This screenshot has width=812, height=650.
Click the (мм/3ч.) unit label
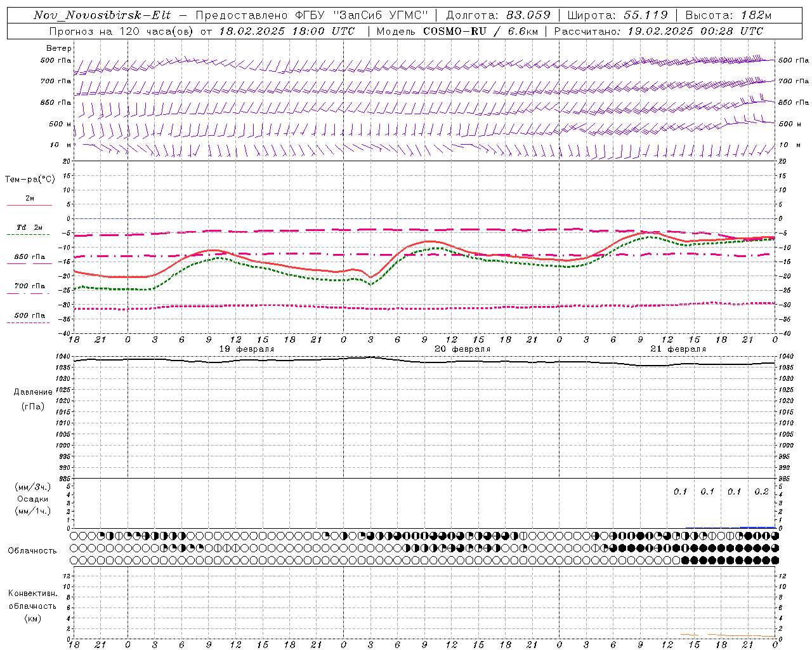pyautogui.click(x=33, y=487)
